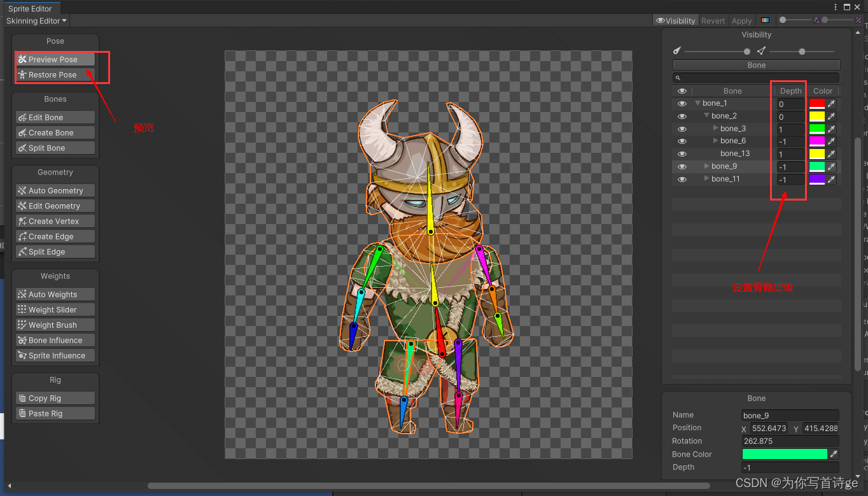Toggle the RGB/alpha color channel icon

pyautogui.click(x=765, y=20)
